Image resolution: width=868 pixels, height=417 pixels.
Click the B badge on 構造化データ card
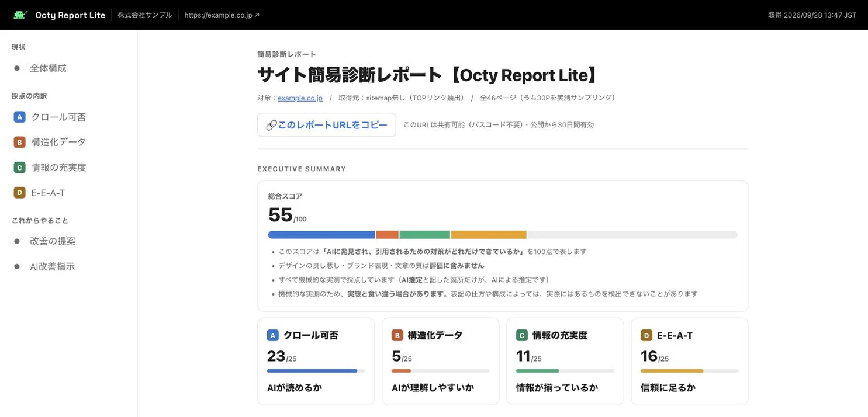coord(397,335)
